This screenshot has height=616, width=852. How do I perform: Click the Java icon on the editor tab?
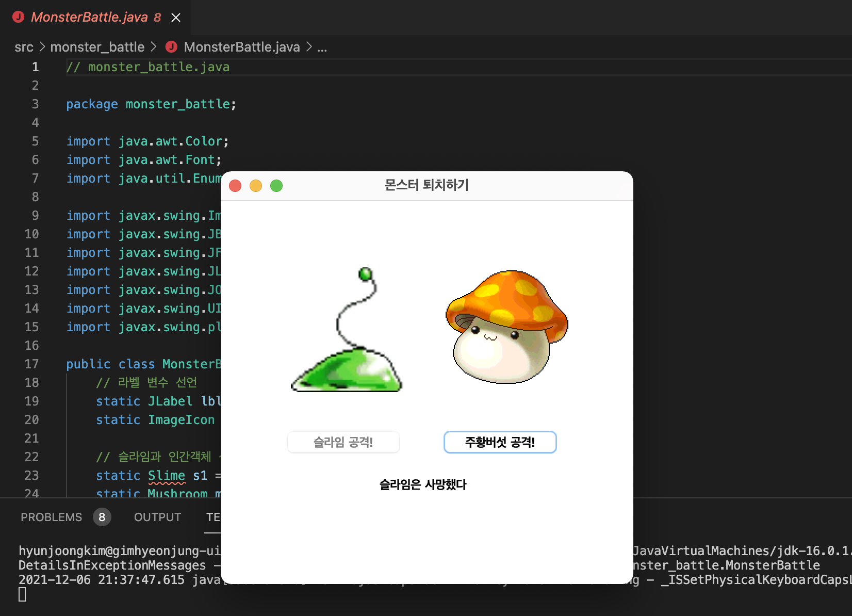click(19, 17)
